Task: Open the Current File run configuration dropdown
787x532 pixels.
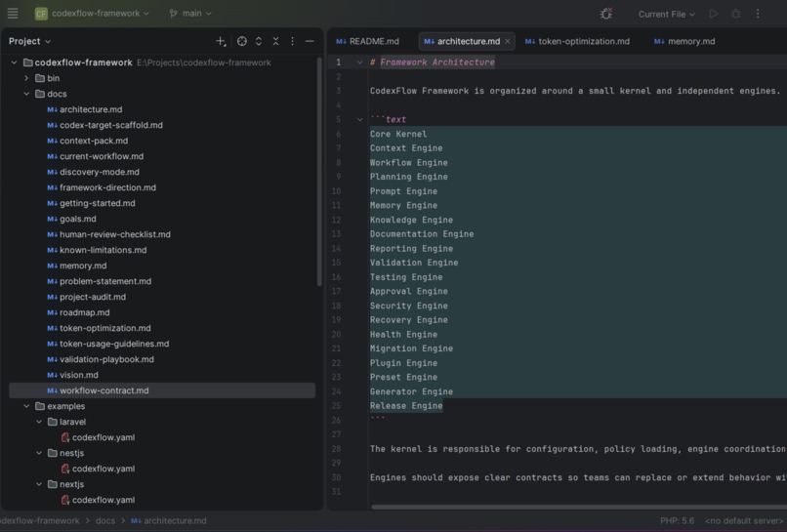Action: coord(666,14)
